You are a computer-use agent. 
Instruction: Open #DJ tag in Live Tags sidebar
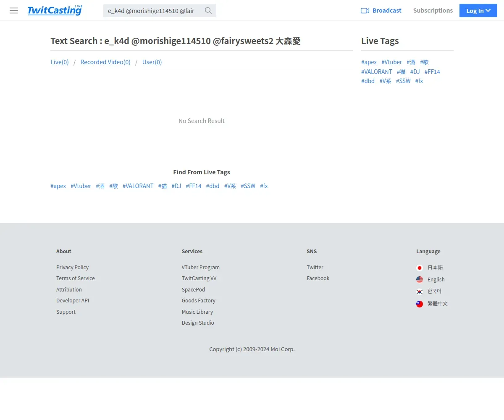[x=415, y=72]
